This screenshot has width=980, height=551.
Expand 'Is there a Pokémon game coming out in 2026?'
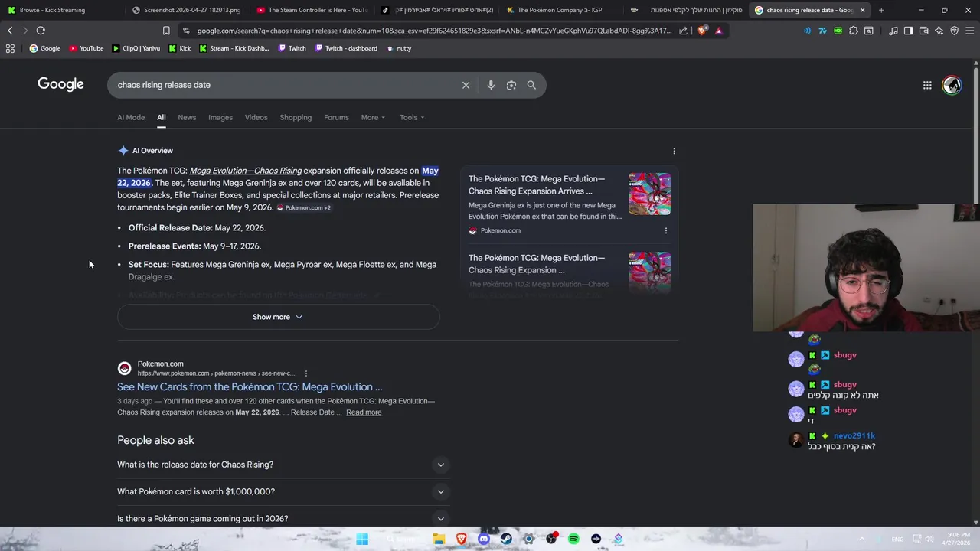tap(282, 519)
